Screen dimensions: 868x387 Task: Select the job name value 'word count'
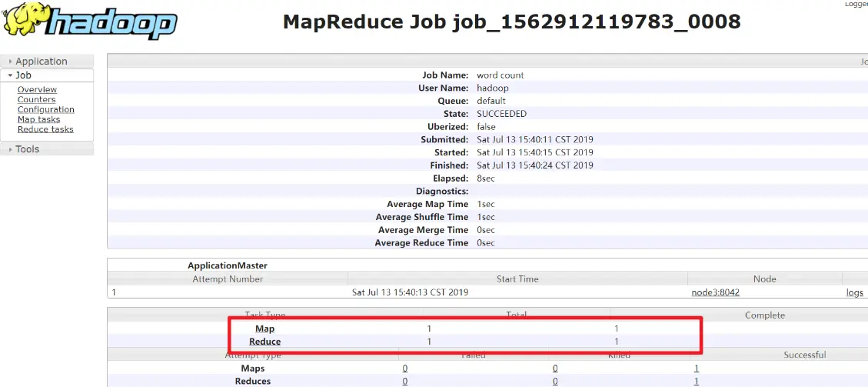[x=501, y=75]
